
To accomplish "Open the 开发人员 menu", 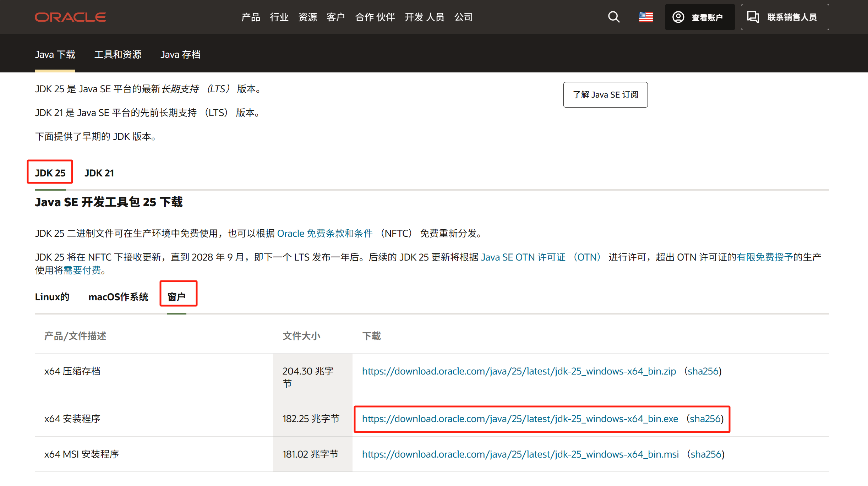I will point(425,17).
